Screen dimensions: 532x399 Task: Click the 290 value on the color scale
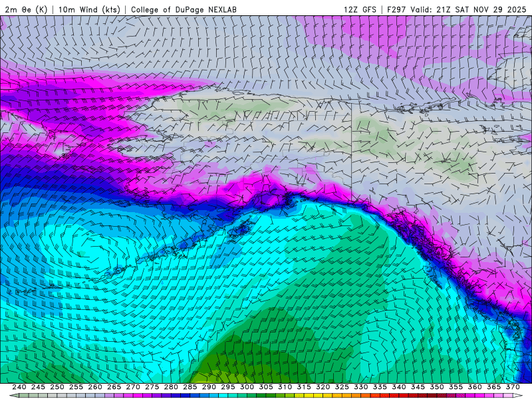click(x=209, y=387)
